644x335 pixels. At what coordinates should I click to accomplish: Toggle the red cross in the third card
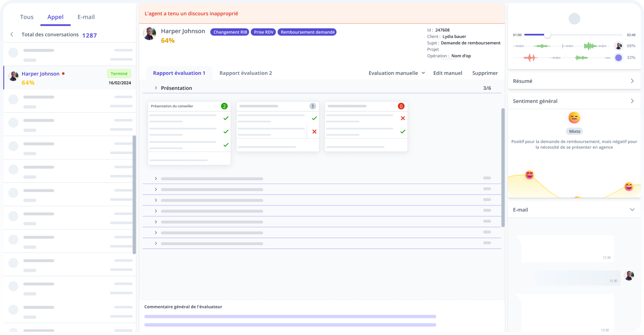pos(402,118)
